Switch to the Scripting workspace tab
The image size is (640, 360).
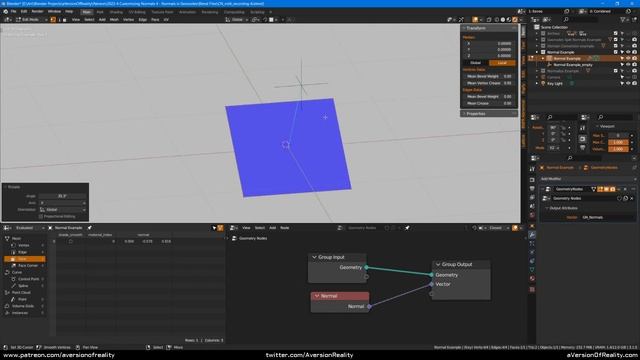point(257,12)
